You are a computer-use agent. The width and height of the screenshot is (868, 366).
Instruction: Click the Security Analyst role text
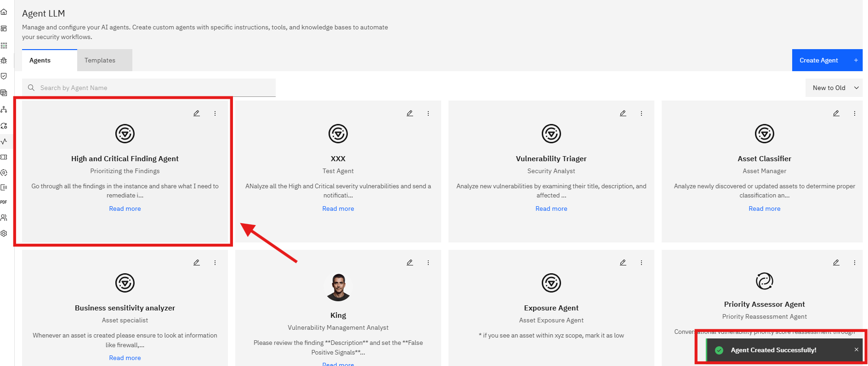coord(551,171)
